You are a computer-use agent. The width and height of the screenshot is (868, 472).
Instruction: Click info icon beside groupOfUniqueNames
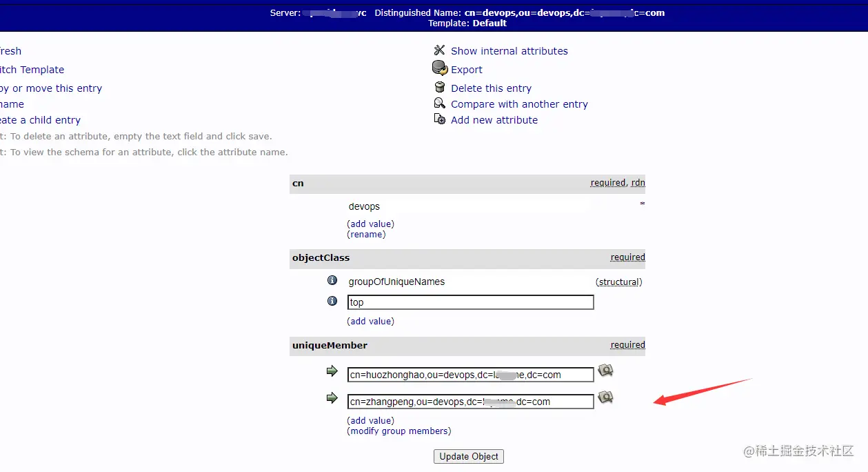pos(332,281)
